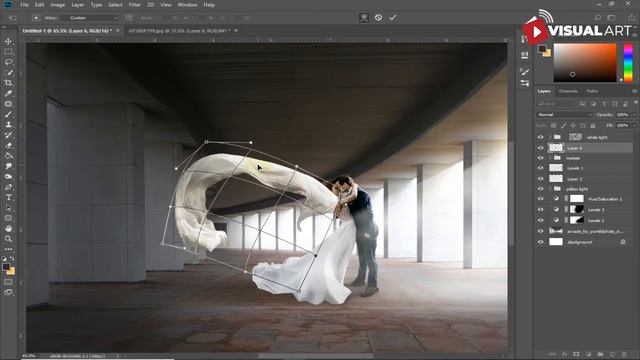Hide the selected Layer 6
Viewport: 640px width, 360px height.
(x=540, y=148)
